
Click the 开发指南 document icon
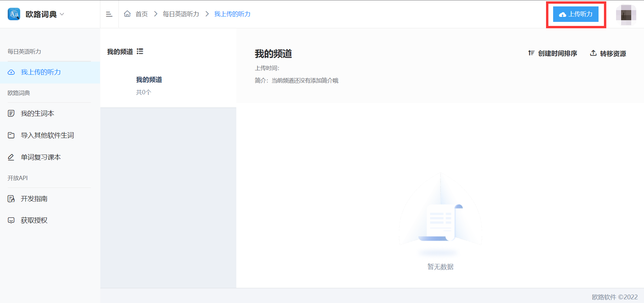click(11, 199)
